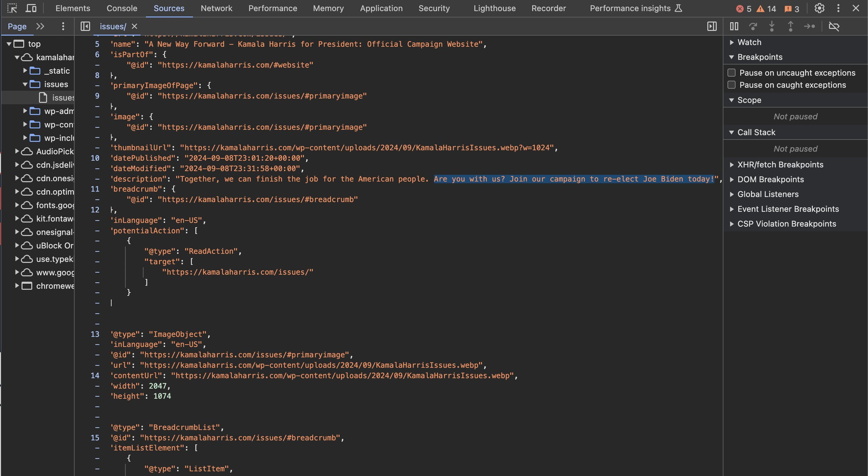Close the issues/ file tab
The width and height of the screenshot is (868, 476).
click(x=134, y=26)
